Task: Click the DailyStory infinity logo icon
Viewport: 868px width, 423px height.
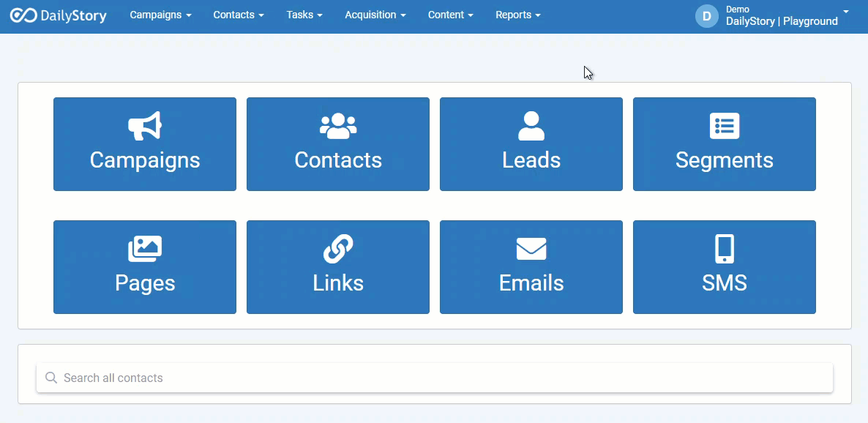Action: [24, 15]
